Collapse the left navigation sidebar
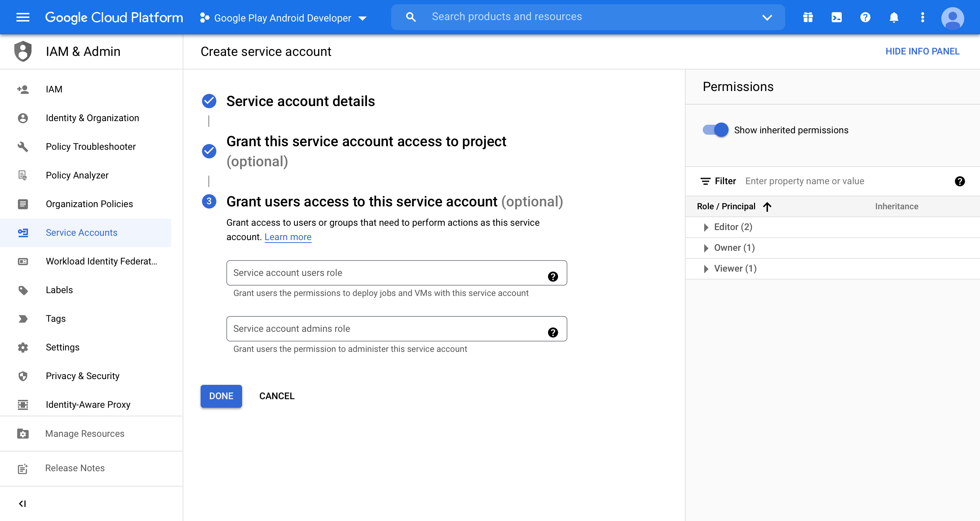 pos(23,503)
